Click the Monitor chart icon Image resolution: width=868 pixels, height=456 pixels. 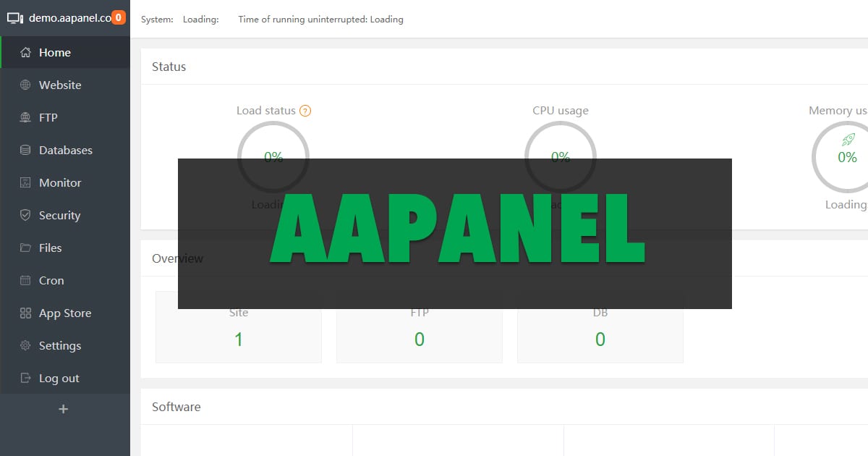[25, 183]
